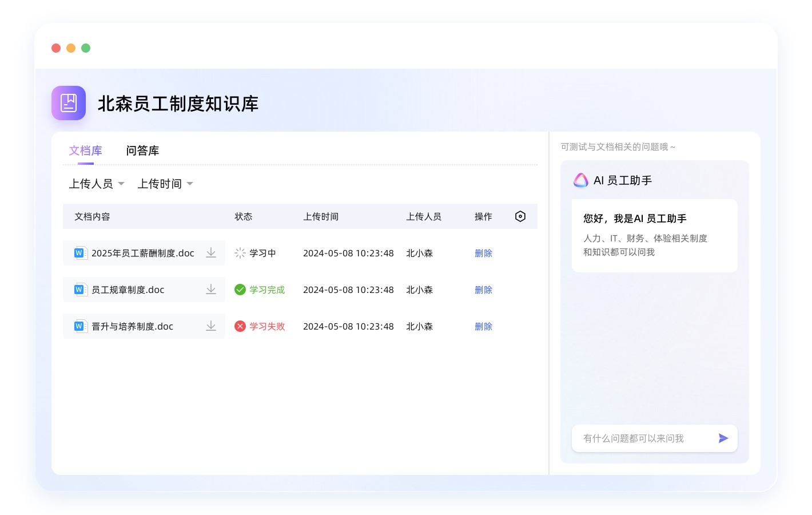The height and width of the screenshot is (515, 812).
Task: Delete the 员工规章制度.doc document
Action: coord(483,290)
